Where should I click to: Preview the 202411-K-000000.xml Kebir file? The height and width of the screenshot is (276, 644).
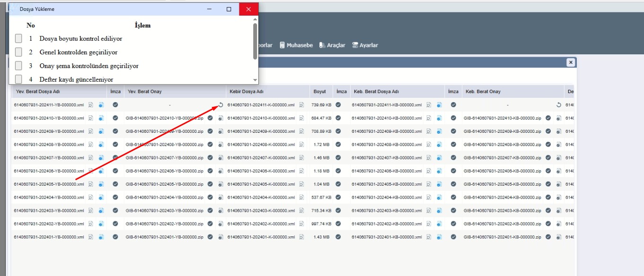(301, 105)
